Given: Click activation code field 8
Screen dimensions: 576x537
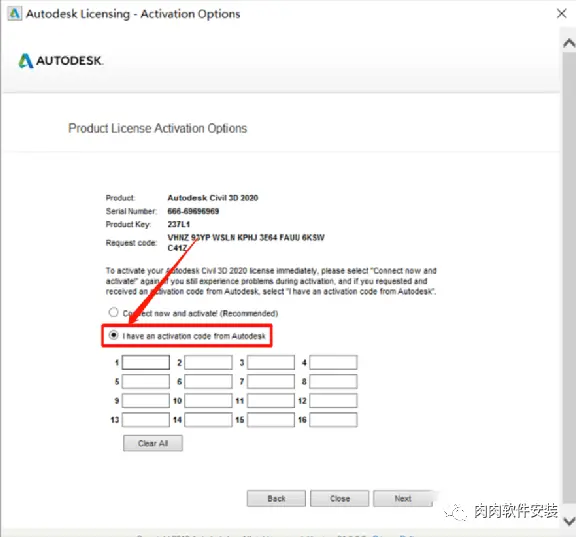Looking at the screenshot, I should 333,381.
